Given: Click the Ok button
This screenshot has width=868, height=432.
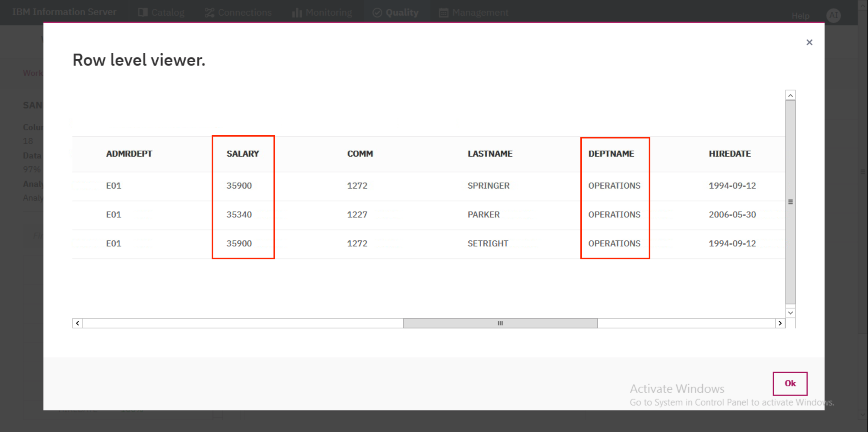Looking at the screenshot, I should (x=790, y=383).
